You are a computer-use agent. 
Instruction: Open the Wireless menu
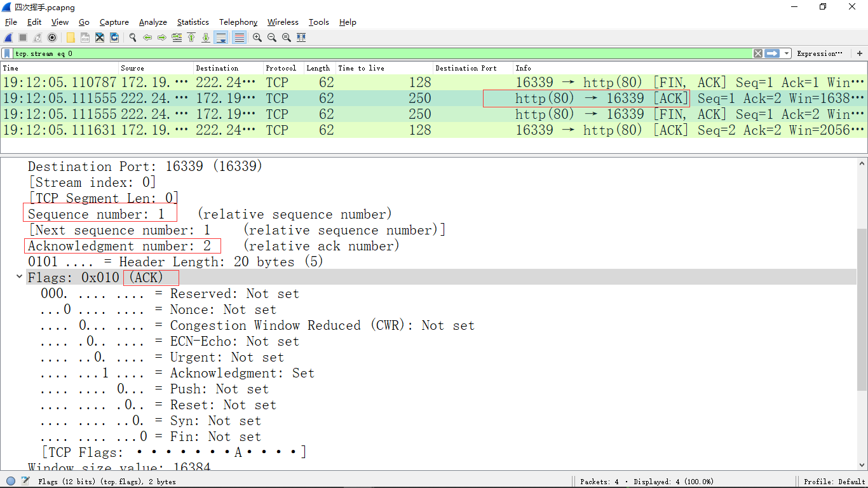(x=283, y=22)
